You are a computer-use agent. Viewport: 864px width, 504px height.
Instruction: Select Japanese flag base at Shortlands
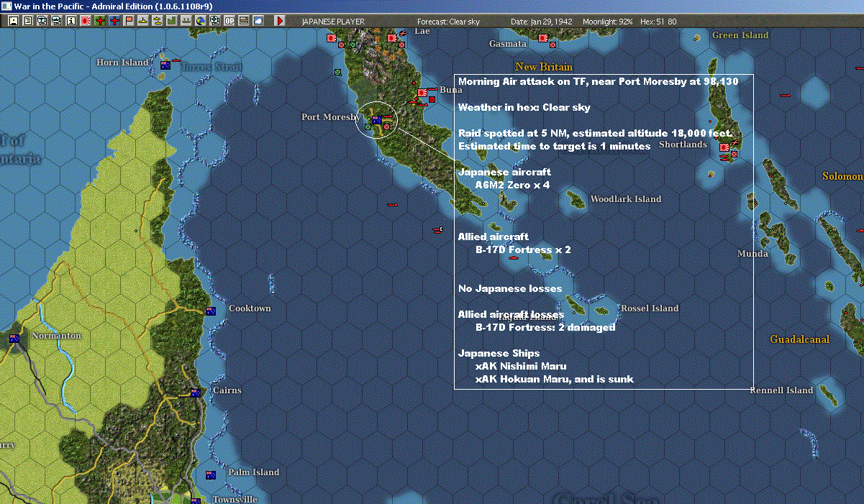[x=724, y=147]
